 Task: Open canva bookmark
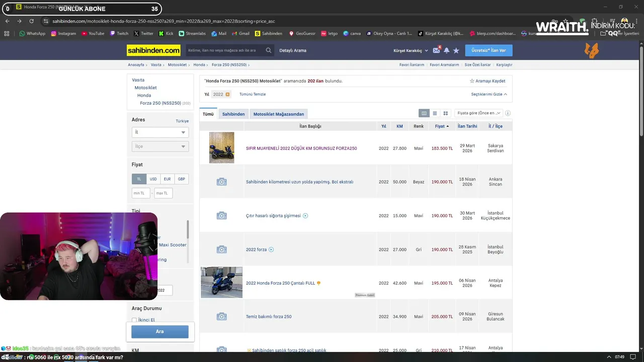click(x=352, y=33)
